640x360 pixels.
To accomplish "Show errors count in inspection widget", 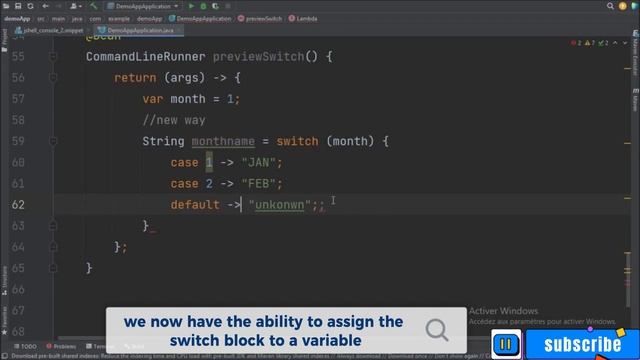I will 576,43.
